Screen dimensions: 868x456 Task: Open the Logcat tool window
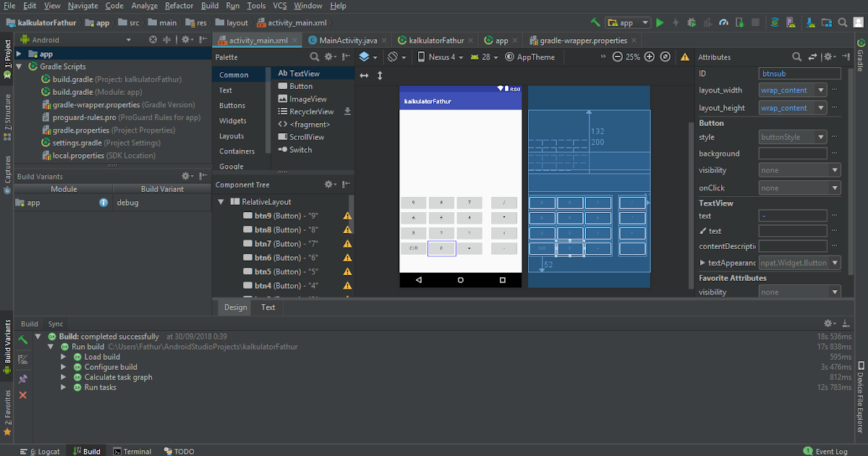pyautogui.click(x=45, y=451)
